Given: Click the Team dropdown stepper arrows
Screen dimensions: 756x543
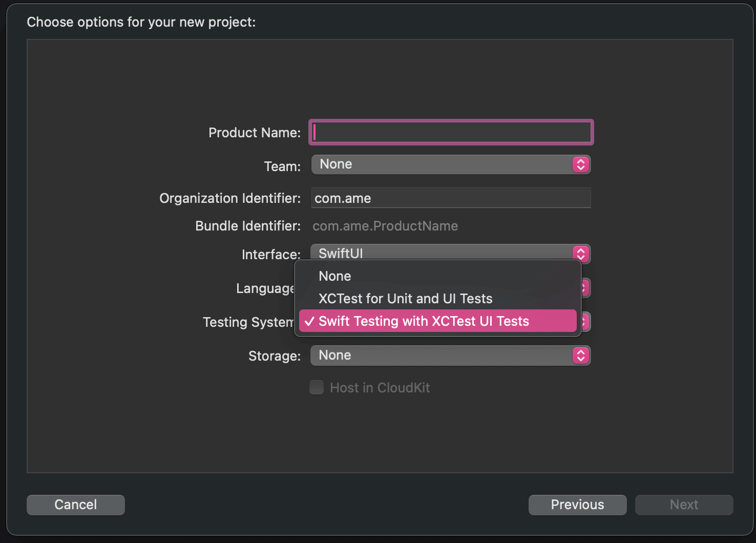Looking at the screenshot, I should [581, 164].
